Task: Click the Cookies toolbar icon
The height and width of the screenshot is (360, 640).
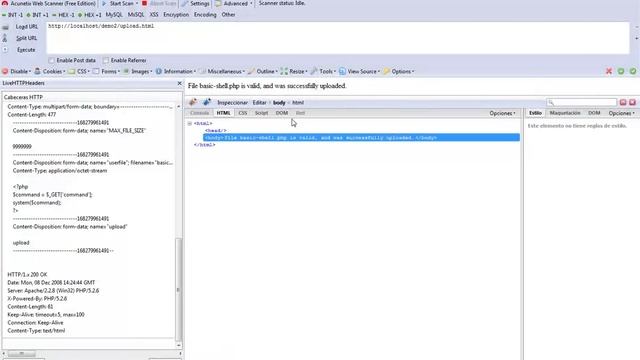Action: coord(38,71)
